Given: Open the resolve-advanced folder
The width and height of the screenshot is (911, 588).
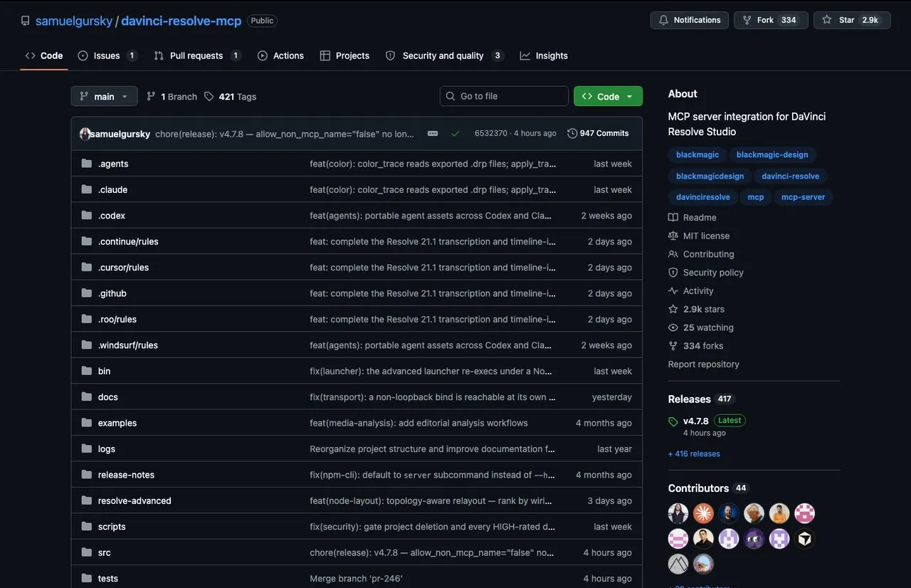Looking at the screenshot, I should tap(135, 500).
